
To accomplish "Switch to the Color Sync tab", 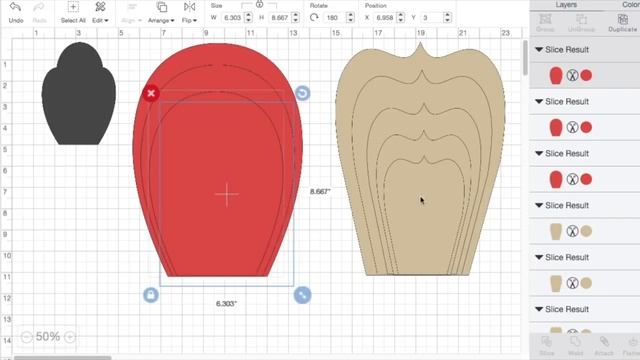I will (630, 5).
